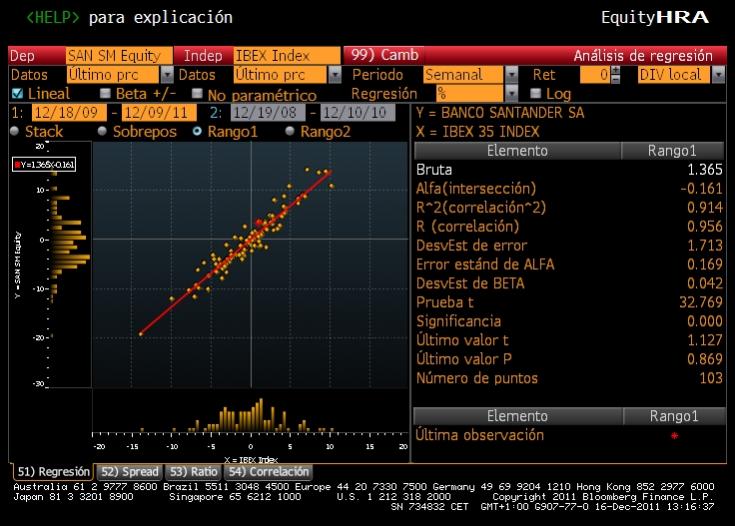The height and width of the screenshot is (526, 735).
Task: Select the Último valor t row
Action: [x=569, y=340]
